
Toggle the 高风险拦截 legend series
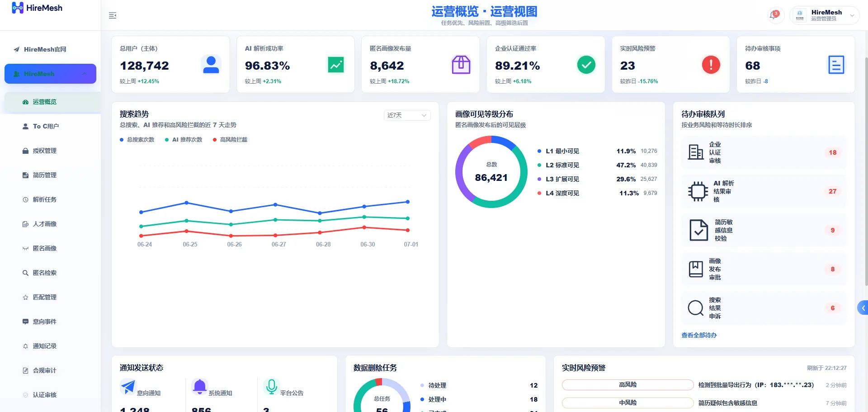(230, 140)
